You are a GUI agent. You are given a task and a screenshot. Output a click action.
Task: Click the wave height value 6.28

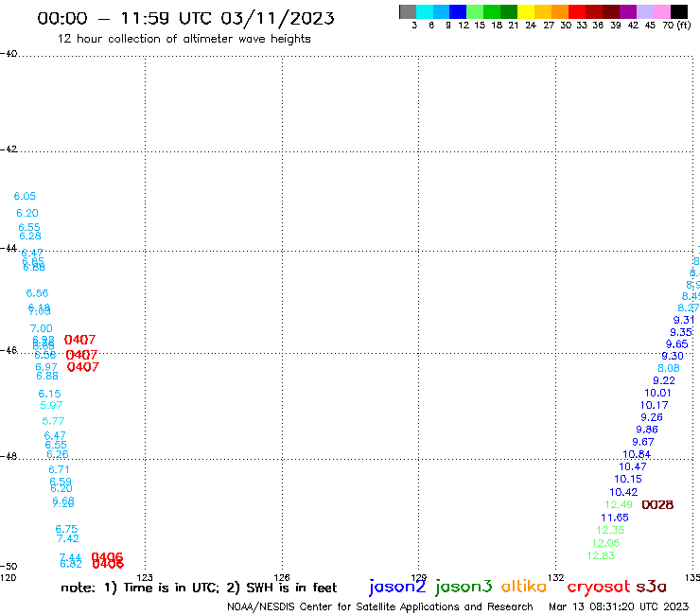click(x=30, y=237)
